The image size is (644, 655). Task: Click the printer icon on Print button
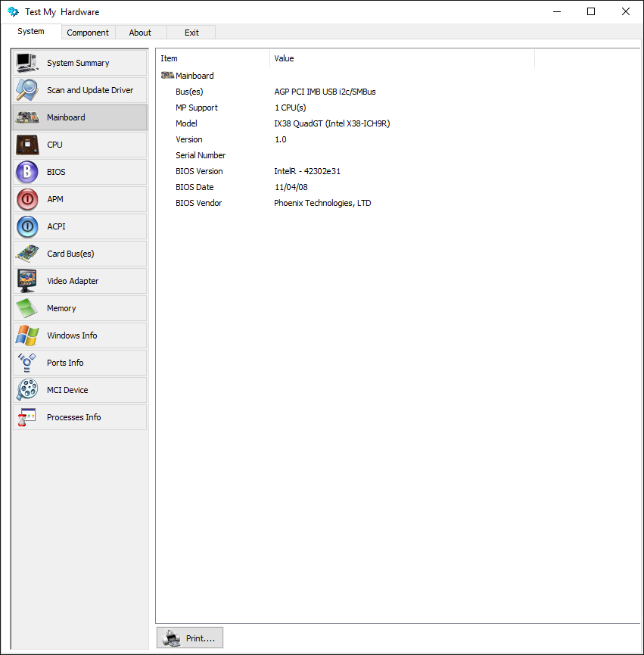click(x=171, y=638)
